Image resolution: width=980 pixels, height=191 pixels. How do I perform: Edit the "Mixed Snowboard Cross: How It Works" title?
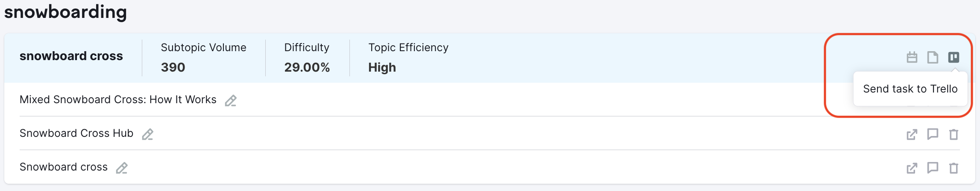tap(231, 101)
